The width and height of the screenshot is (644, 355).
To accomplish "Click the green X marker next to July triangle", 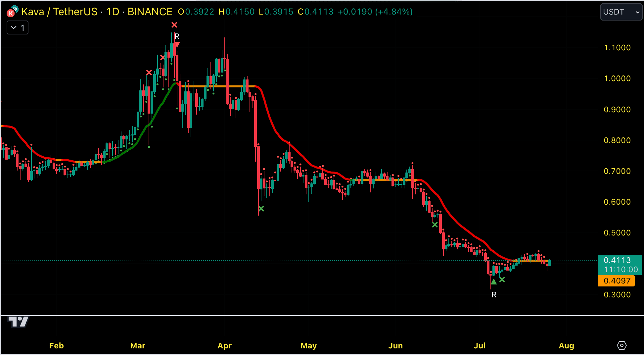I will 502,279.
